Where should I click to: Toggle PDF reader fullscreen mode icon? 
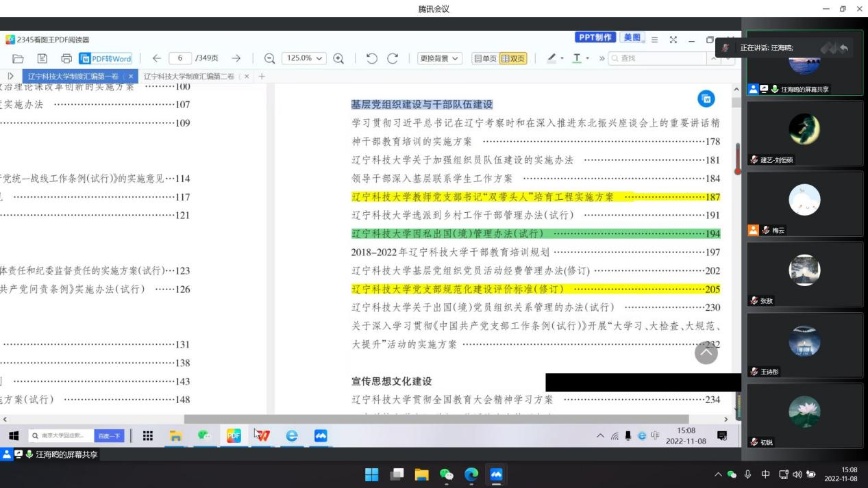tap(673, 40)
